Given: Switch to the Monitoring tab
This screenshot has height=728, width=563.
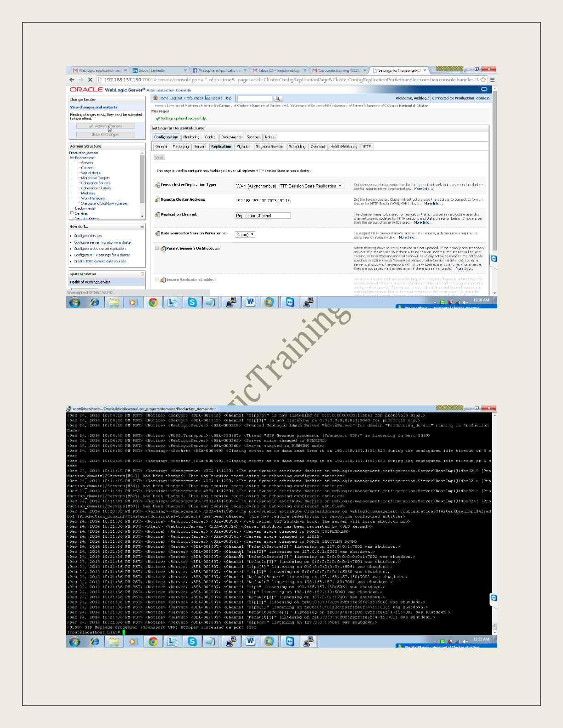Looking at the screenshot, I should [191, 137].
